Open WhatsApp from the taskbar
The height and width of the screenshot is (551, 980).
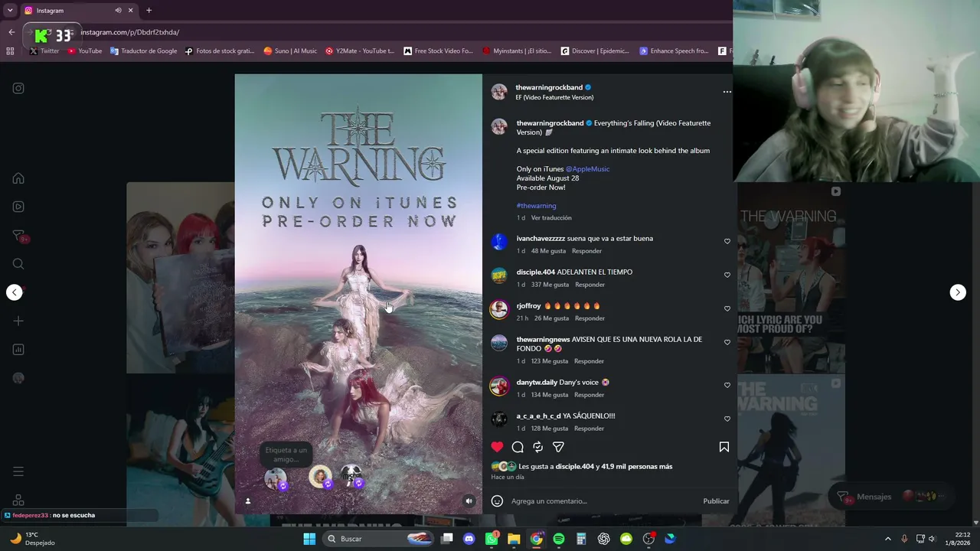492,539
